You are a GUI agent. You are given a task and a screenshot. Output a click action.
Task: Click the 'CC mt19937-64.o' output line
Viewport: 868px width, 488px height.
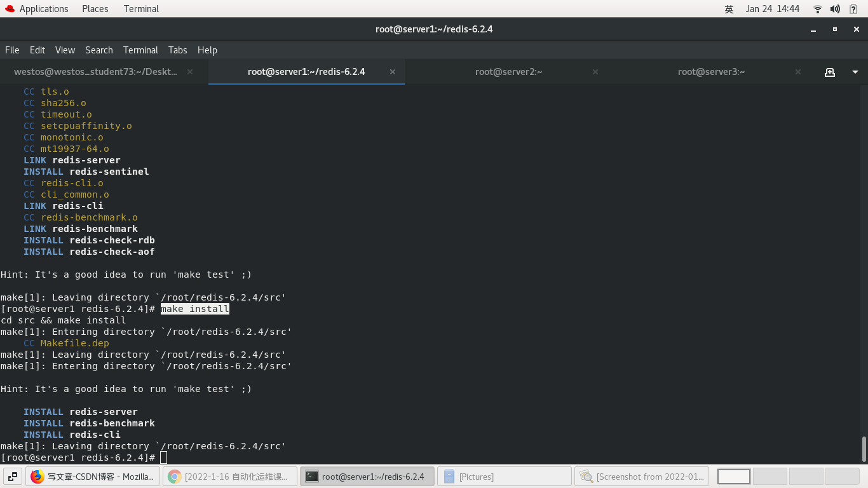[66, 149]
